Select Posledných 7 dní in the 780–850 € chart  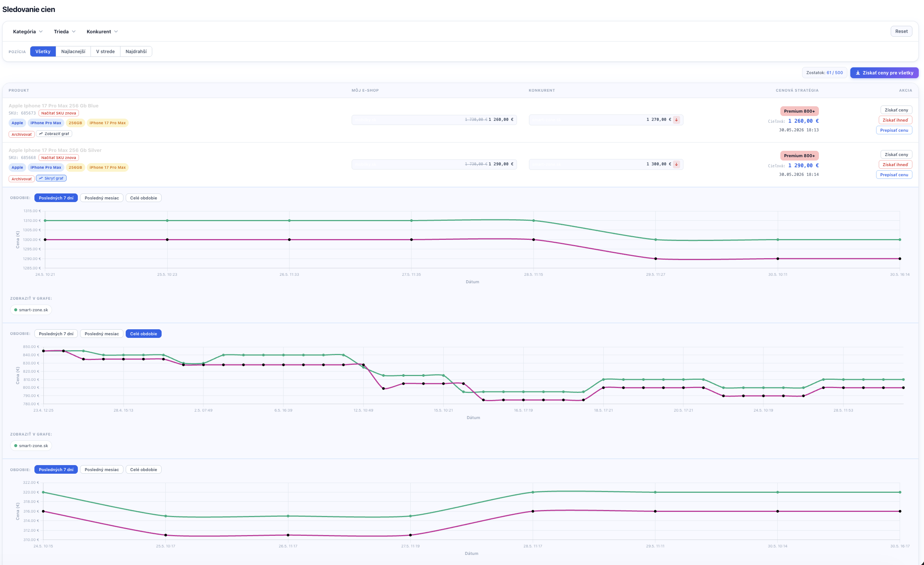(56, 334)
